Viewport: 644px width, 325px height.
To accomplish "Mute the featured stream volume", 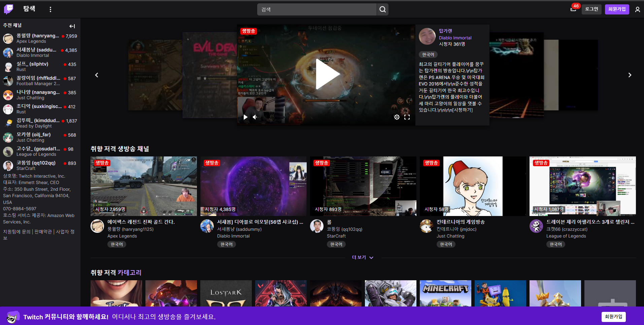I will click(x=255, y=117).
